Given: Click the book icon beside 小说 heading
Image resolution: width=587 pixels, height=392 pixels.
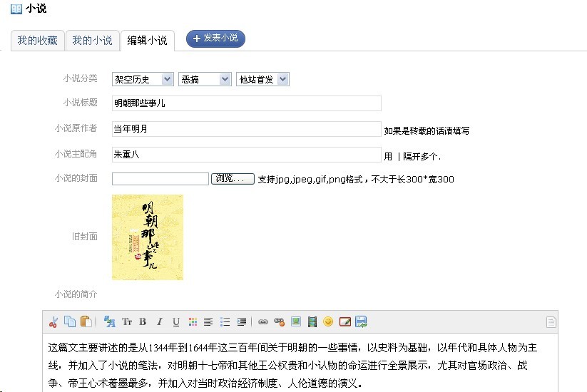Looking at the screenshot, I should click(16, 9).
